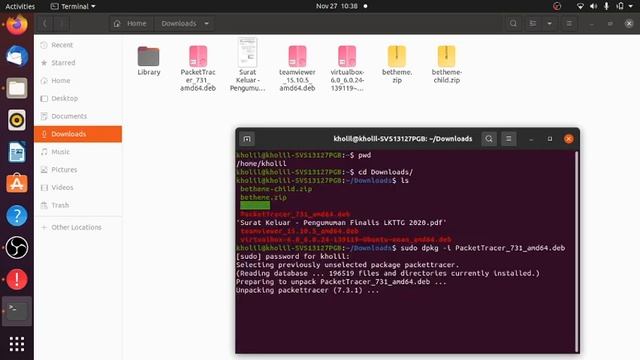
Task: Select the virtualbox-6.0 deb file in Files
Action: pyautogui.click(x=347, y=68)
